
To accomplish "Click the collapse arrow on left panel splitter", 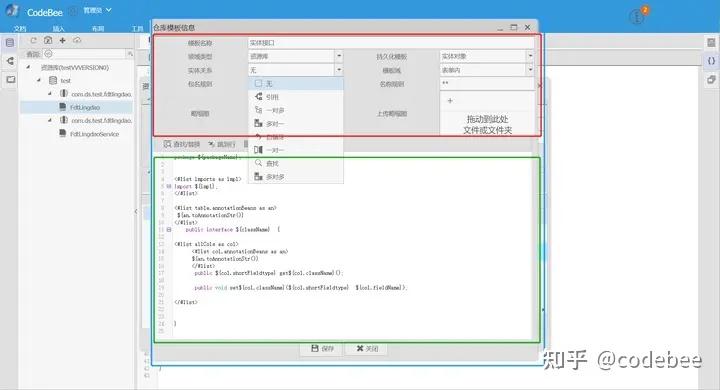I will point(136,211).
